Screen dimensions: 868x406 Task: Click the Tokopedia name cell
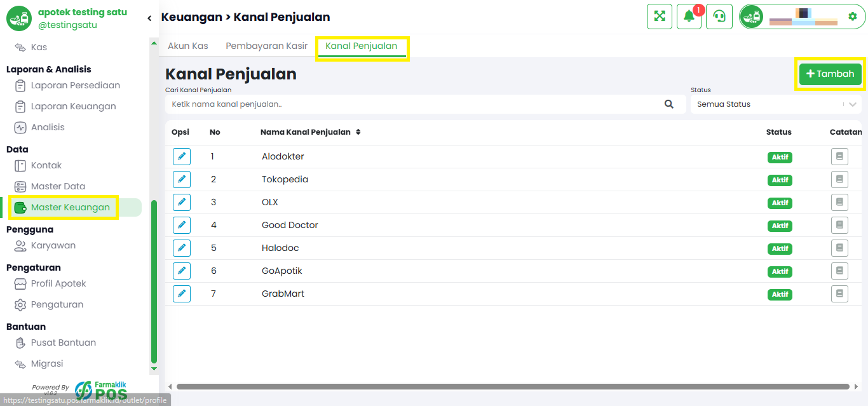[x=285, y=179]
